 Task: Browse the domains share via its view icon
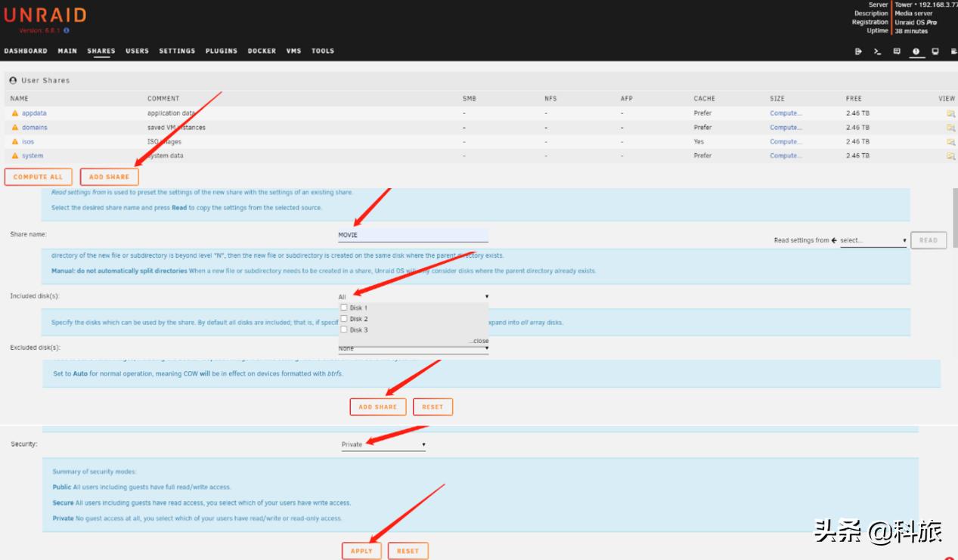[951, 128]
